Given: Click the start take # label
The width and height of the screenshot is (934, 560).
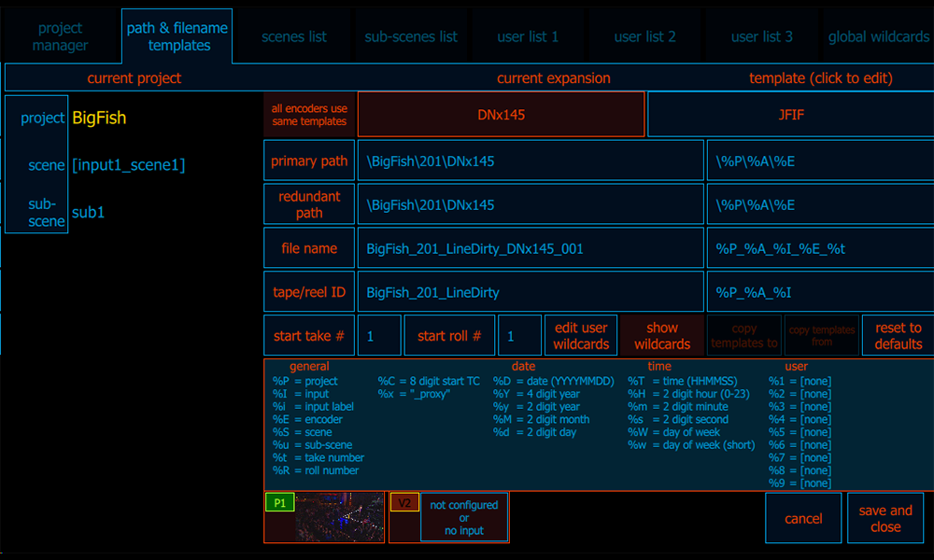Looking at the screenshot, I should coord(309,336).
